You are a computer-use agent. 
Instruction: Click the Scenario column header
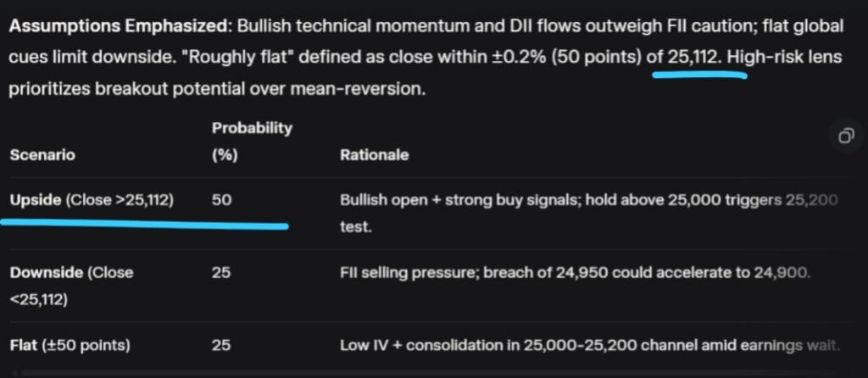coord(42,156)
